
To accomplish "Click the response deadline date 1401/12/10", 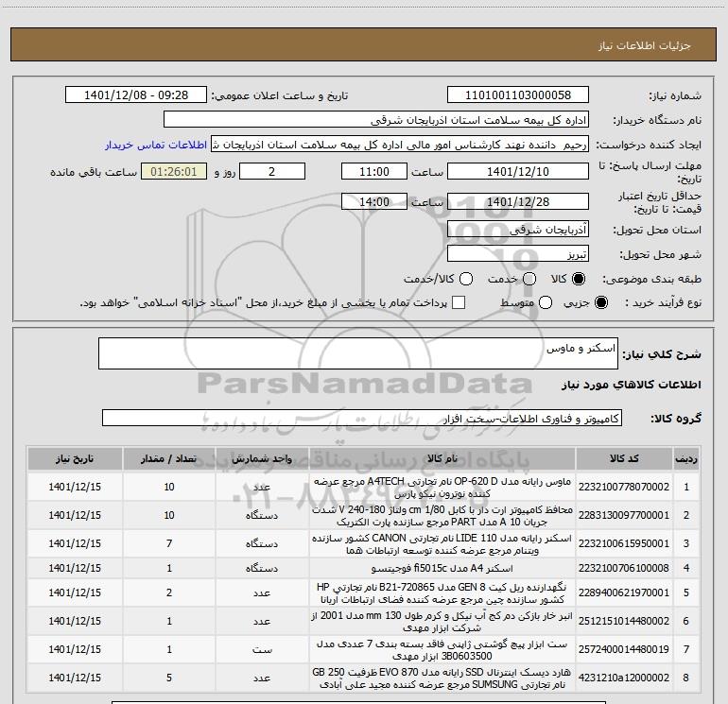I will [x=518, y=171].
